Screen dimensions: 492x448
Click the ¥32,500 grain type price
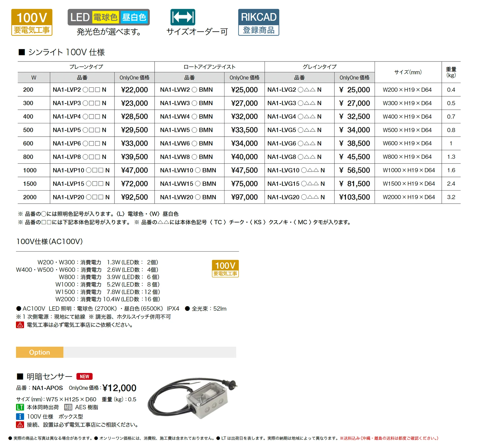[354, 116]
